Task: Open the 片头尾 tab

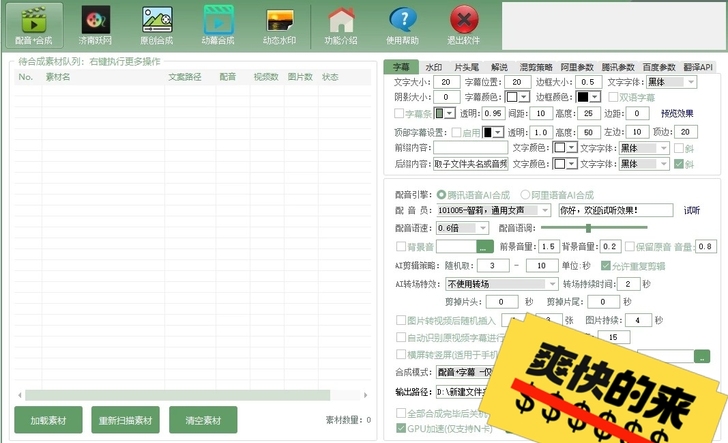Action: point(467,67)
